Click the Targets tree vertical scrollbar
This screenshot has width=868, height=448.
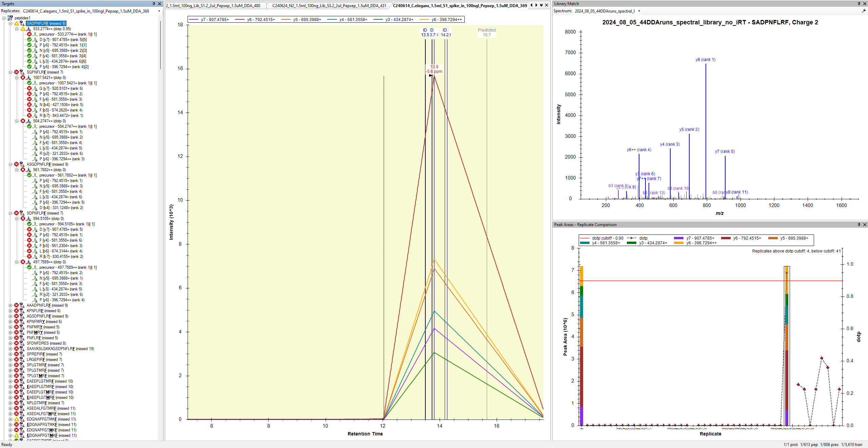pyautogui.click(x=160, y=44)
